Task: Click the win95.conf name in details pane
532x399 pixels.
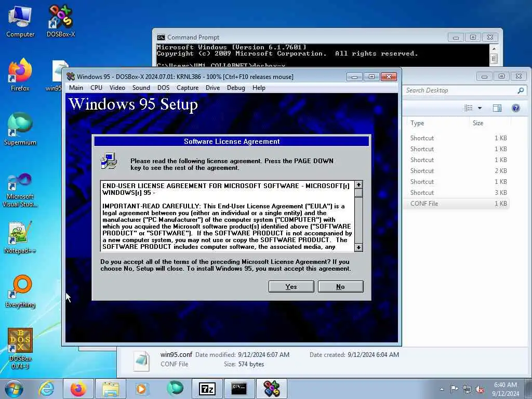Action: pyautogui.click(x=176, y=354)
